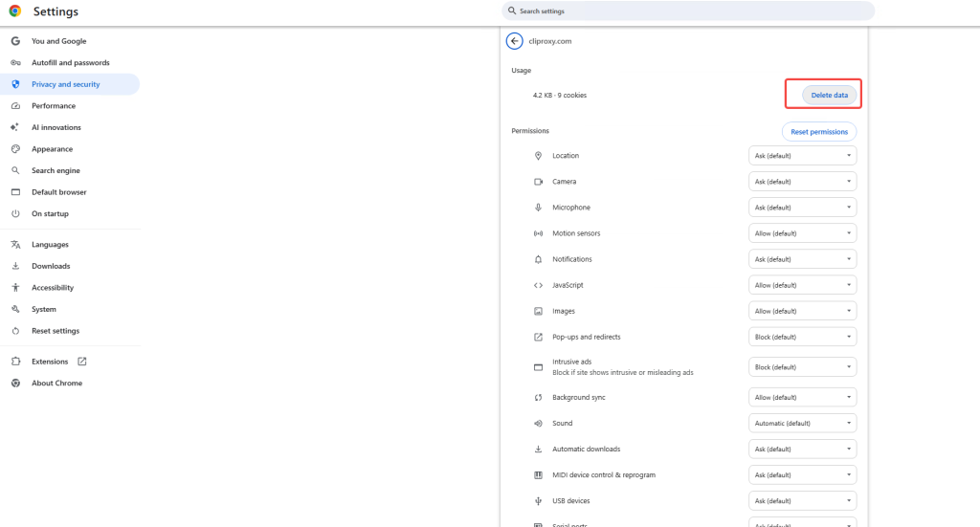Focus the Search settings input field
The height and width of the screenshot is (527, 980).
coord(689,11)
